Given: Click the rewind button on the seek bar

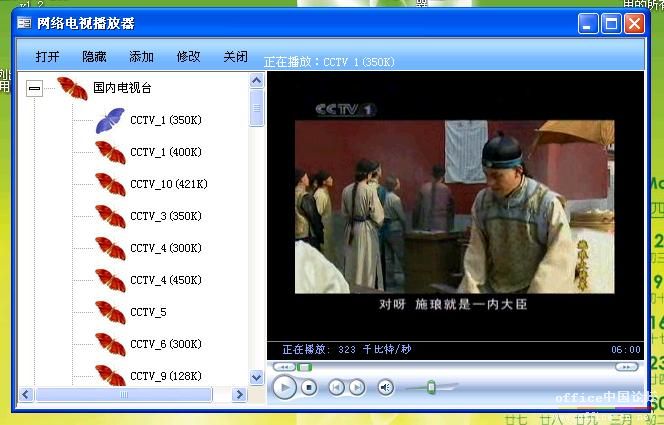Looking at the screenshot, I should pyautogui.click(x=285, y=367).
